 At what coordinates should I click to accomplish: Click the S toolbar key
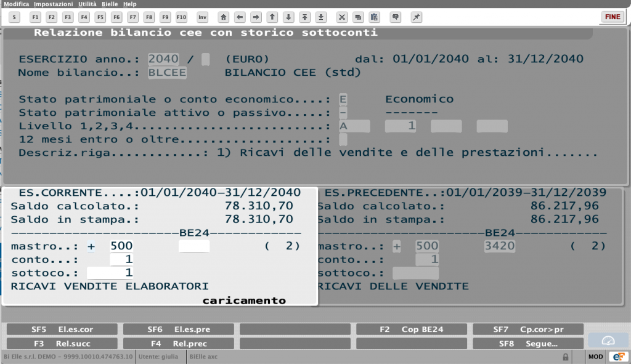[x=14, y=17]
